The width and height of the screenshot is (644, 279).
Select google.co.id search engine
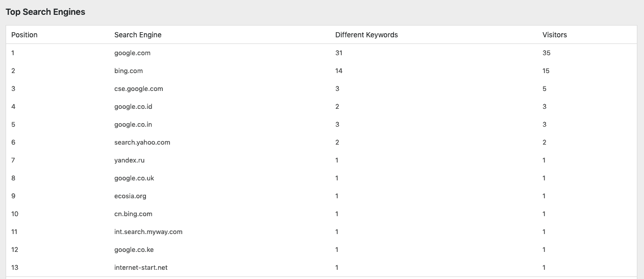(133, 107)
